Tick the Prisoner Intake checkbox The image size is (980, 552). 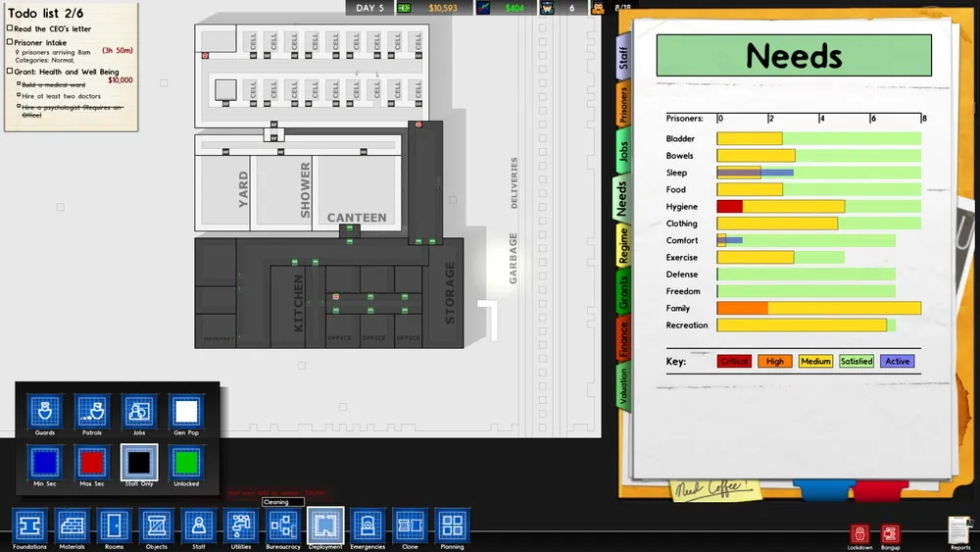click(x=11, y=43)
